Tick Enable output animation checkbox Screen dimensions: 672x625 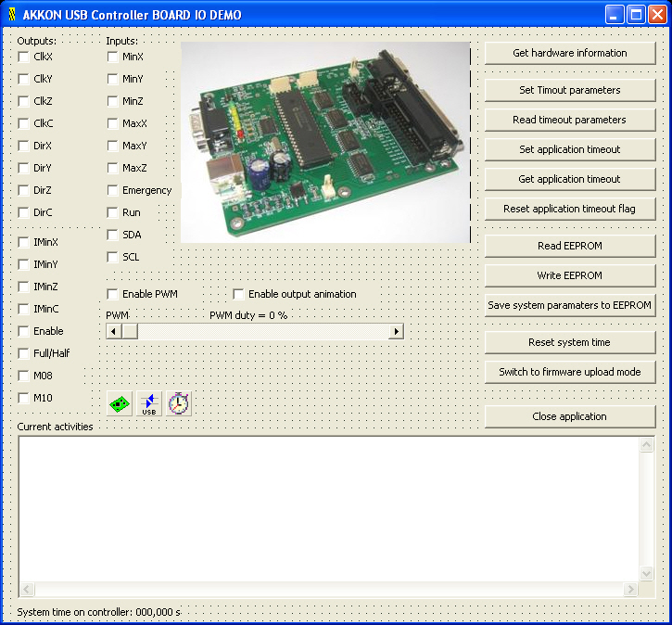click(x=238, y=294)
